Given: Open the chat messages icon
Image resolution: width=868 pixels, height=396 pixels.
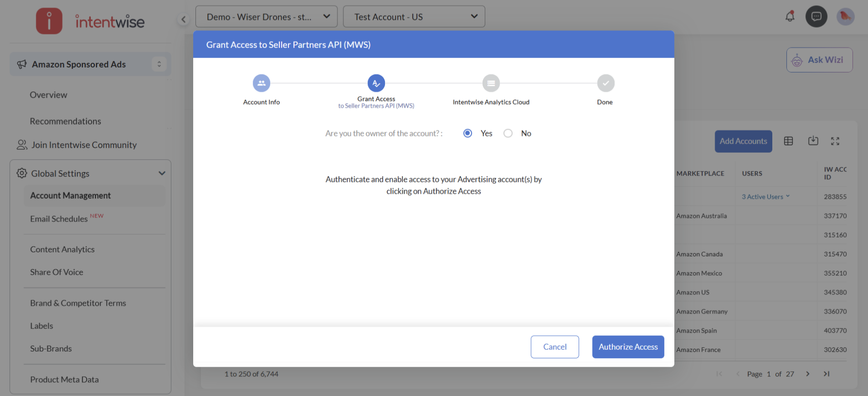Looking at the screenshot, I should click(816, 17).
